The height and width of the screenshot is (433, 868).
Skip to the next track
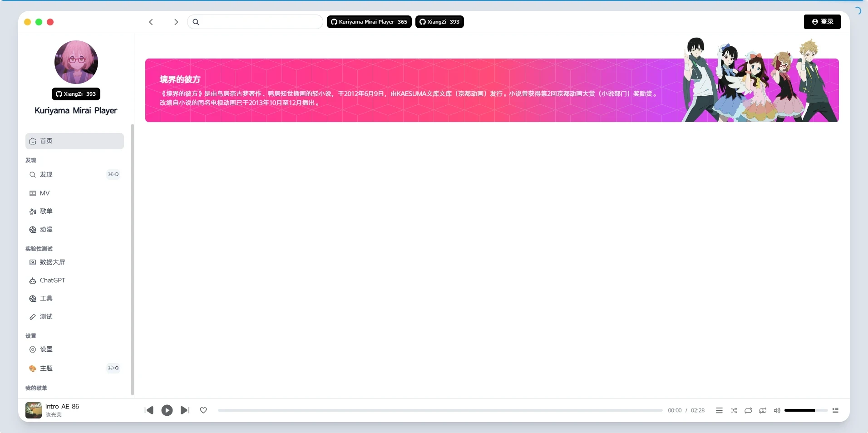pyautogui.click(x=185, y=410)
